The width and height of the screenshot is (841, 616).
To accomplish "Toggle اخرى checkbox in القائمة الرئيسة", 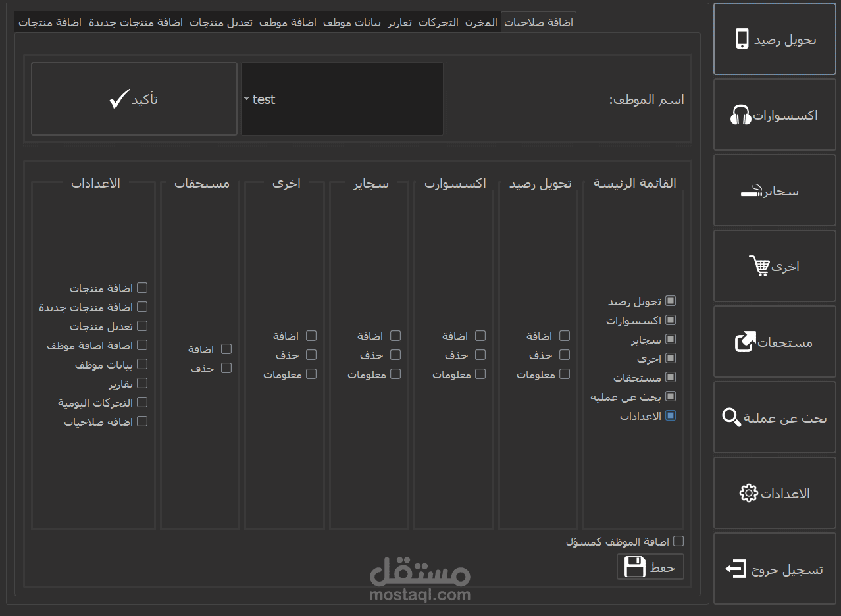I will 671,358.
